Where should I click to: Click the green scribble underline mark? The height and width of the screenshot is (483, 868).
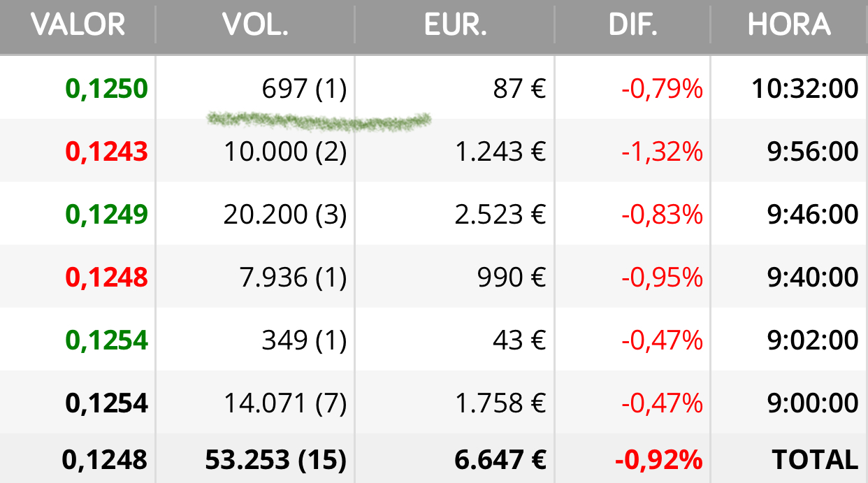319,121
